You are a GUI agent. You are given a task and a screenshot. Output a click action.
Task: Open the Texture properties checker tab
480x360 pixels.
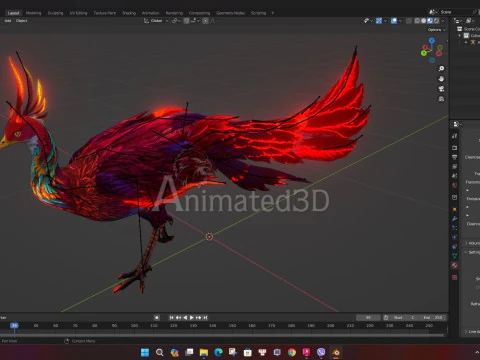[455, 277]
